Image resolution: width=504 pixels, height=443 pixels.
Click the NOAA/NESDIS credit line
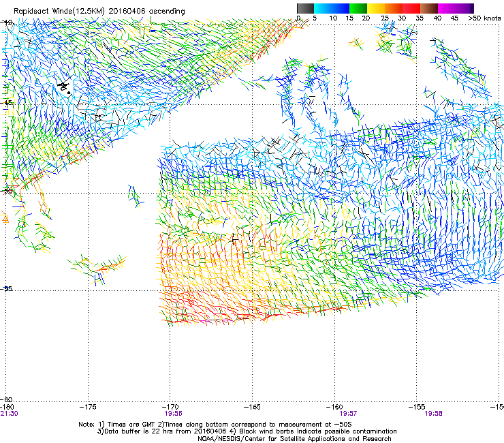point(294,439)
